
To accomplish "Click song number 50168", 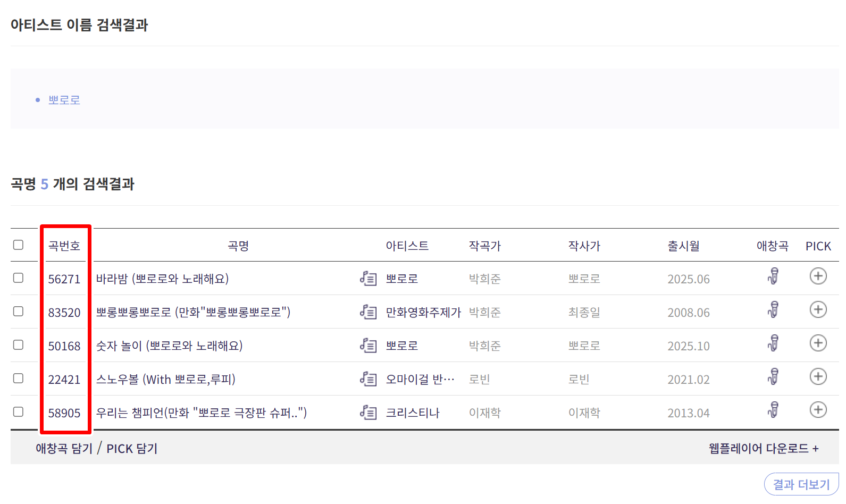I will [x=64, y=346].
